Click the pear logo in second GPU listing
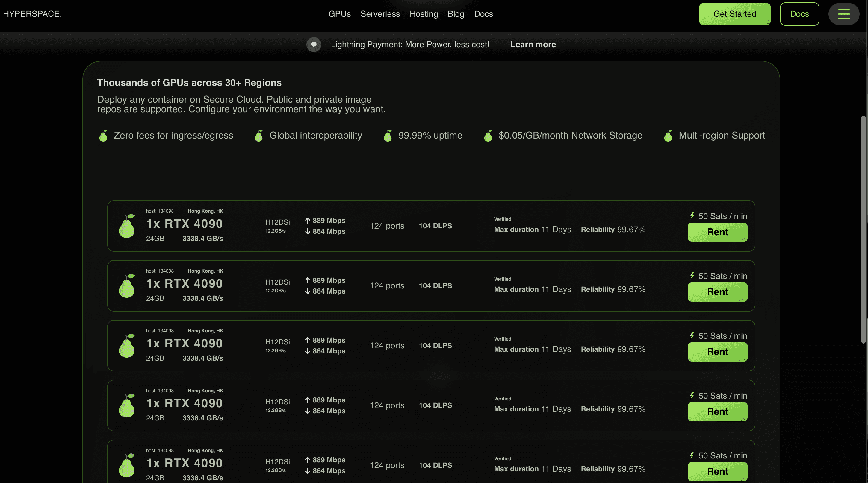 [x=127, y=286]
